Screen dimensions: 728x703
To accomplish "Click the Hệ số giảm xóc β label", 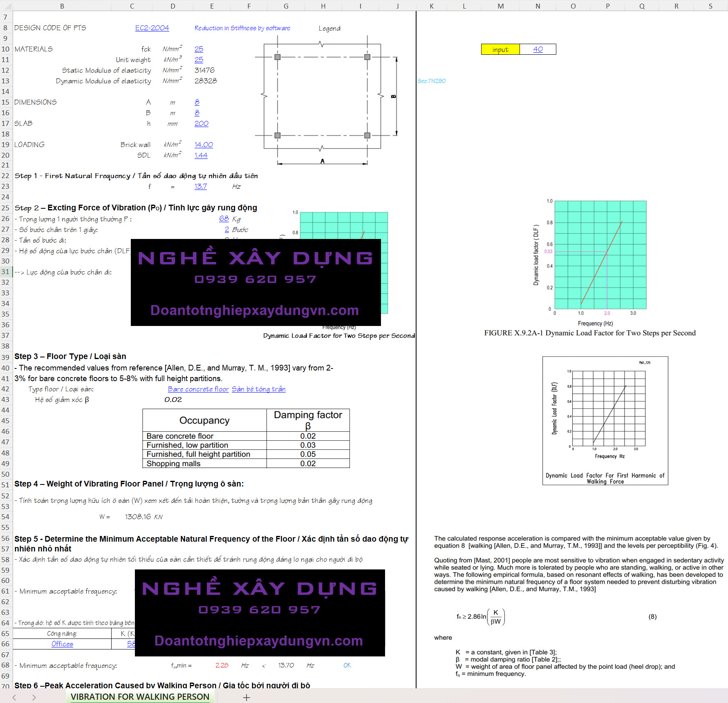I will tap(62, 399).
